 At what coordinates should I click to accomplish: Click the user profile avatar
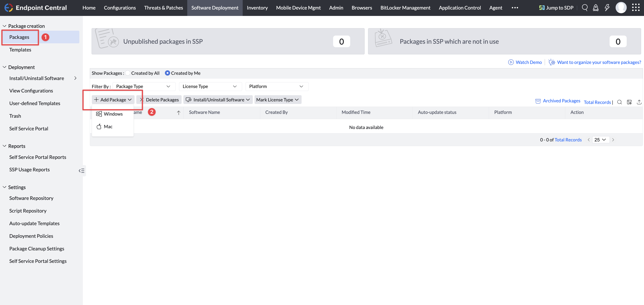pos(621,8)
